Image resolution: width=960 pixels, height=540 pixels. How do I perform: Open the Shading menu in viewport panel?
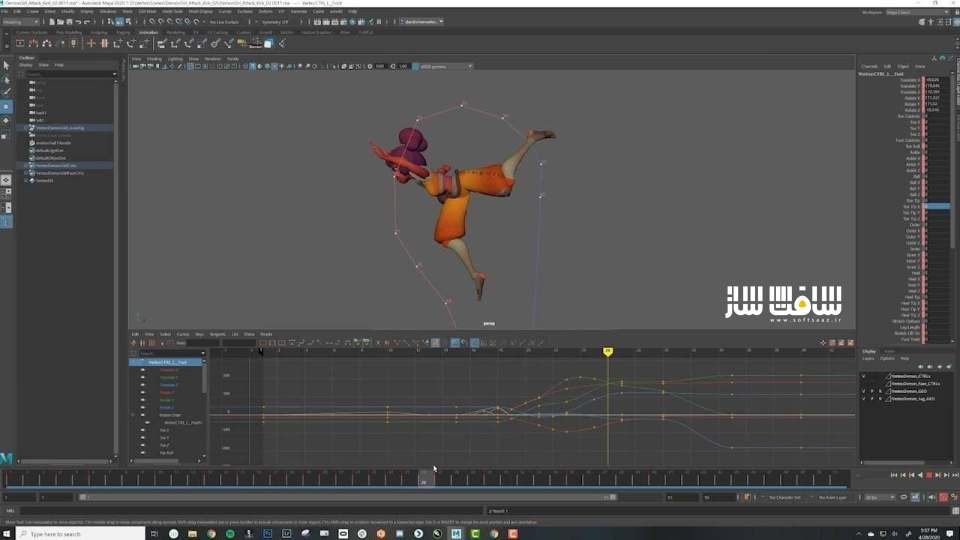[x=154, y=59]
